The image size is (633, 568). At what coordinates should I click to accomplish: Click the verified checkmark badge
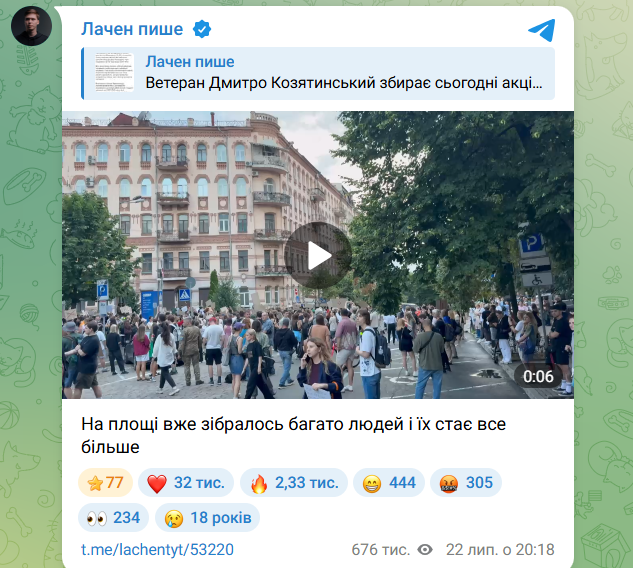point(201,29)
